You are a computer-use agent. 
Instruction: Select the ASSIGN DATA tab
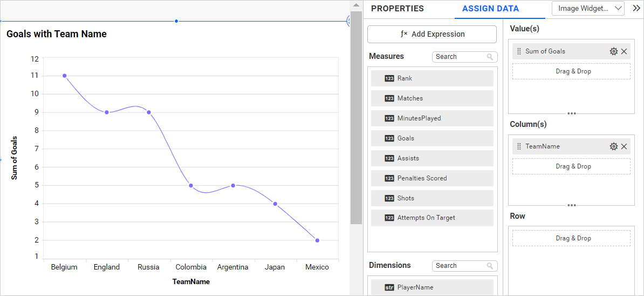click(x=490, y=9)
